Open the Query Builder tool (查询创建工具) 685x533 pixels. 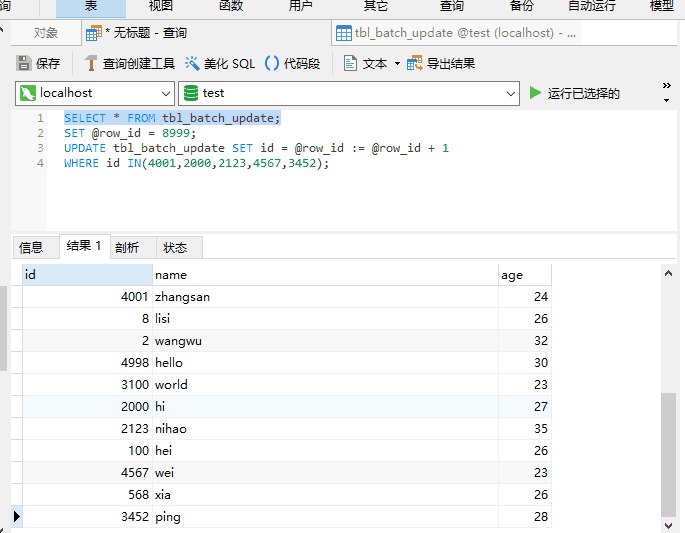click(130, 63)
